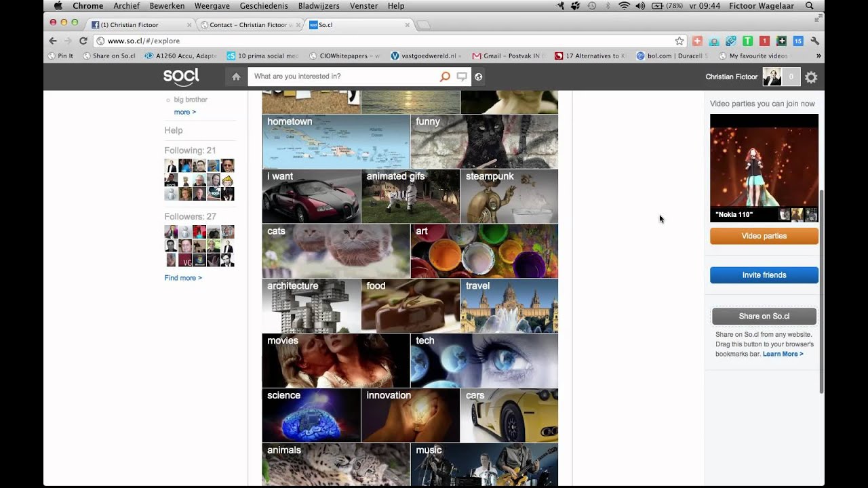The image size is (868, 488).
Task: Reload the page with the refresh icon
Action: pos(83,41)
